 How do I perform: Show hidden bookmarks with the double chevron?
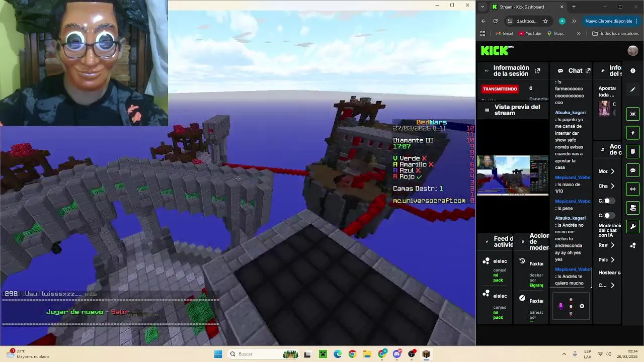[579, 34]
